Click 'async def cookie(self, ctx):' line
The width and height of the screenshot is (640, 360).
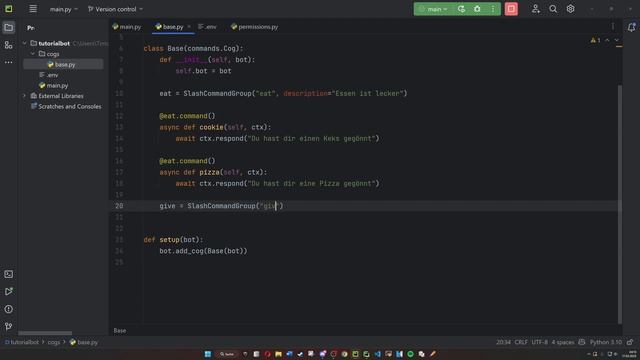[215, 127]
